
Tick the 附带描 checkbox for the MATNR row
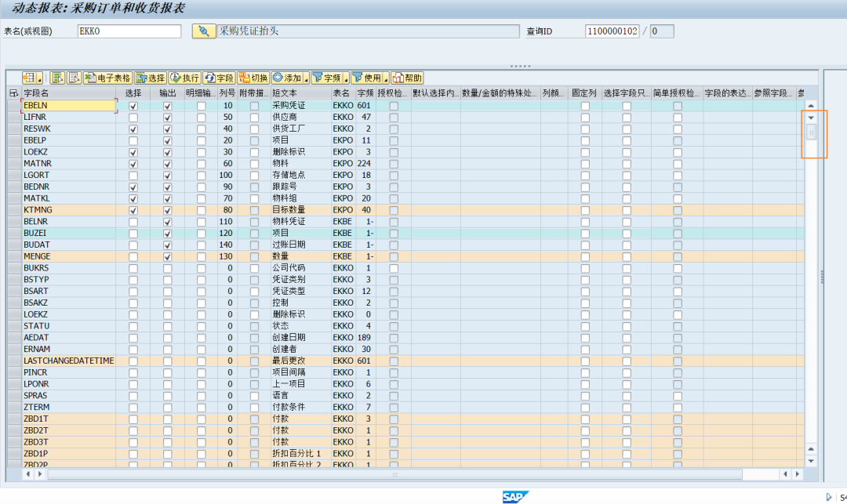(x=254, y=164)
